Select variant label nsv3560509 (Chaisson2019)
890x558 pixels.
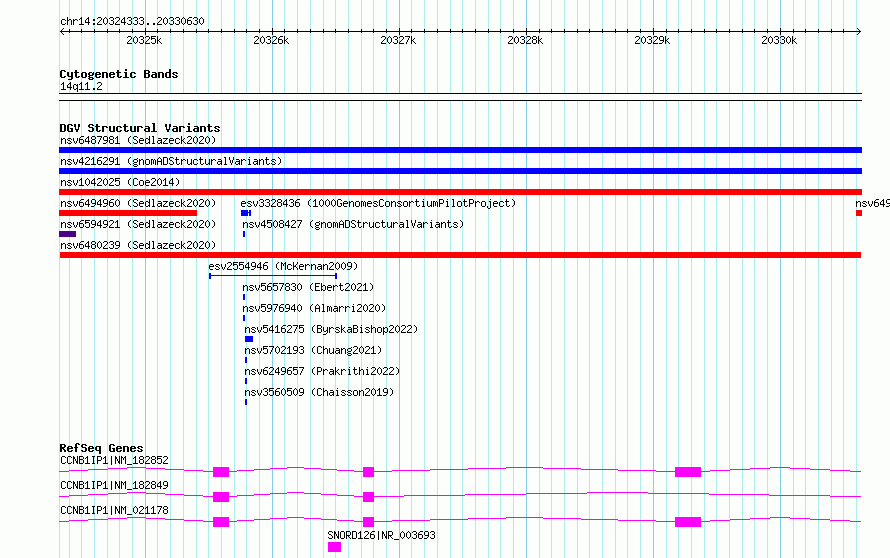(x=319, y=392)
